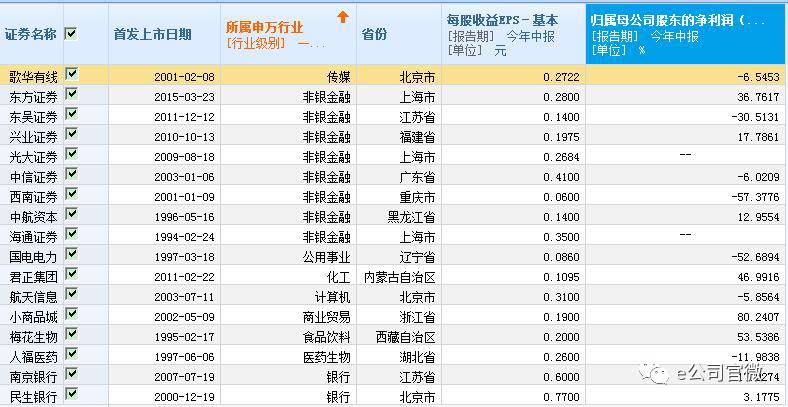Select the 航天信息 security name cell
The image size is (788, 407).
click(x=32, y=296)
